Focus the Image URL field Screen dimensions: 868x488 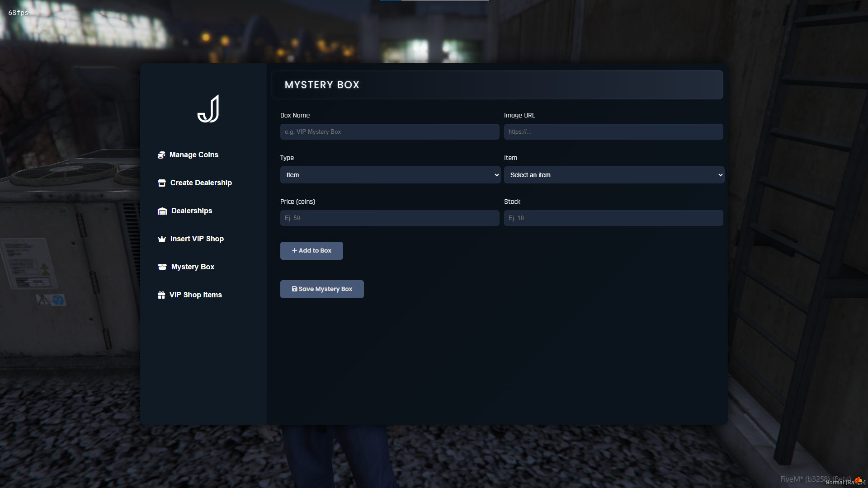(613, 131)
